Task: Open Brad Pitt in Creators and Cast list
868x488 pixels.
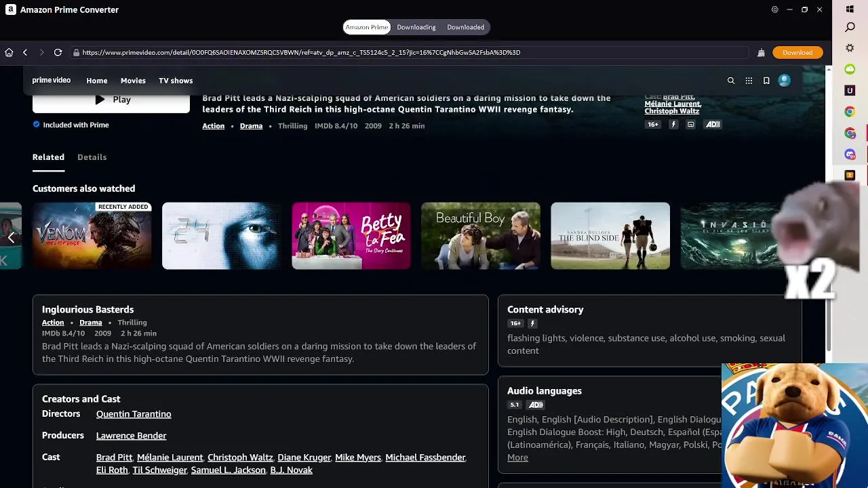Action: 114,457
